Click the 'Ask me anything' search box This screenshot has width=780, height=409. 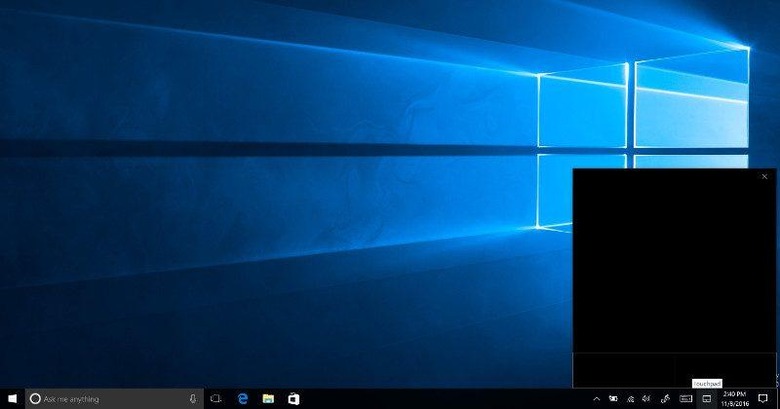tap(114, 399)
